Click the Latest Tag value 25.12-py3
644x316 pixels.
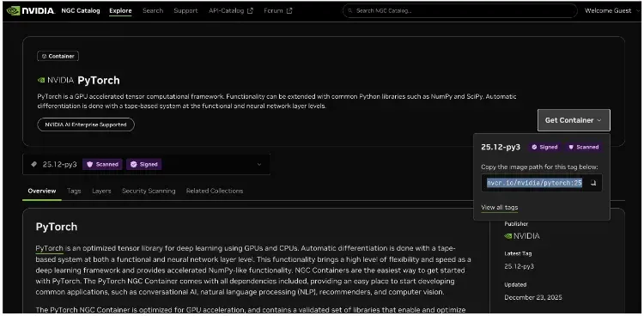click(x=519, y=266)
